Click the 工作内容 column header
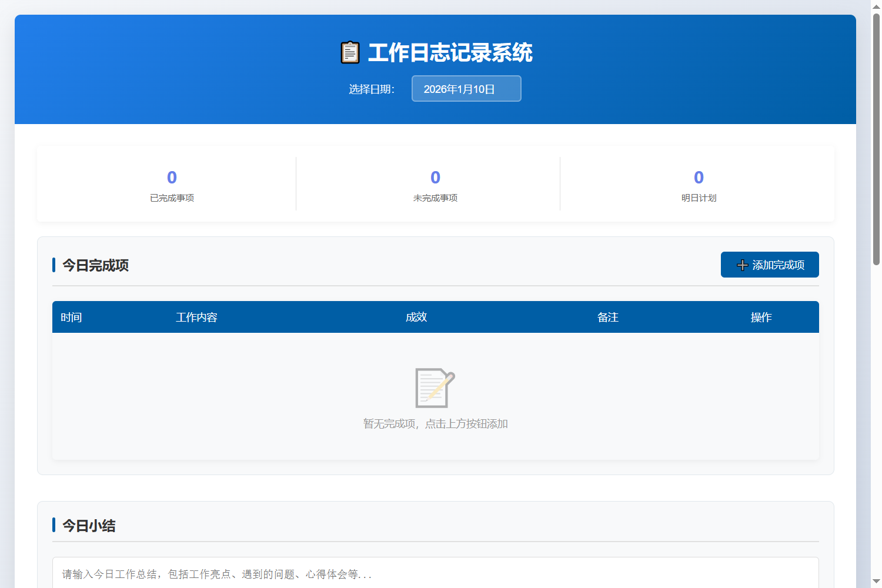The image size is (882, 588). pyautogui.click(x=196, y=317)
